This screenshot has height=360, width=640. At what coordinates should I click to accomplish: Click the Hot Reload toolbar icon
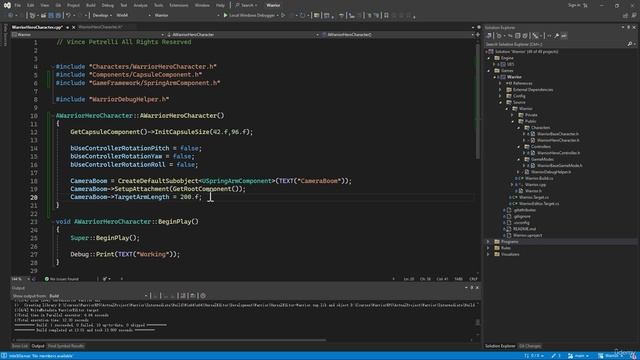pyautogui.click(x=302, y=15)
